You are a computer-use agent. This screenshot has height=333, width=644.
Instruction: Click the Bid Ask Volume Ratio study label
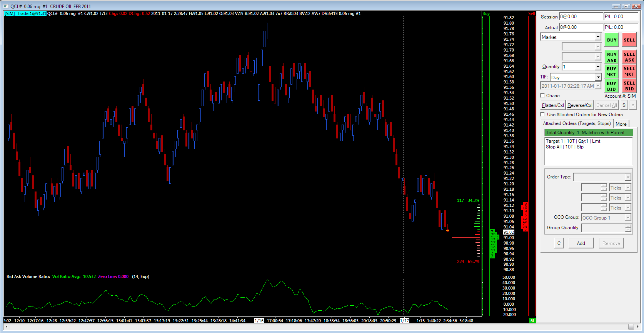28,276
